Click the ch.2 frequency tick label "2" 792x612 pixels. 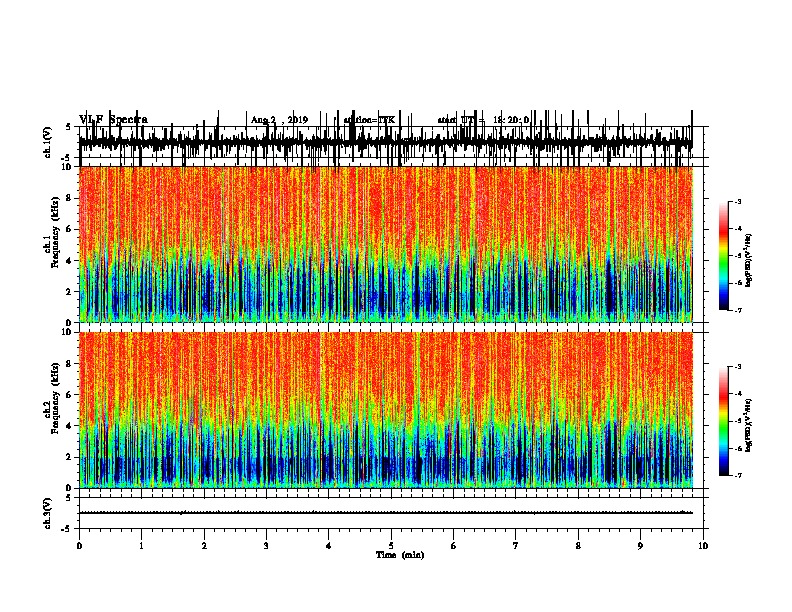point(69,457)
